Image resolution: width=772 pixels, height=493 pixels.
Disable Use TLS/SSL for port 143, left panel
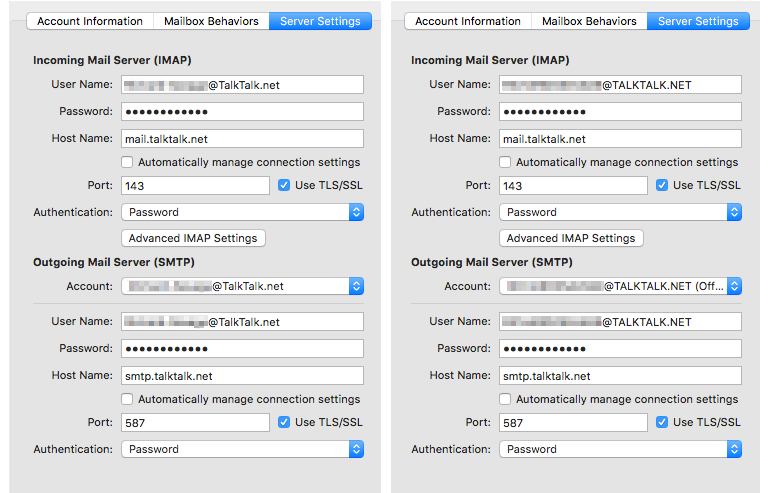[284, 185]
